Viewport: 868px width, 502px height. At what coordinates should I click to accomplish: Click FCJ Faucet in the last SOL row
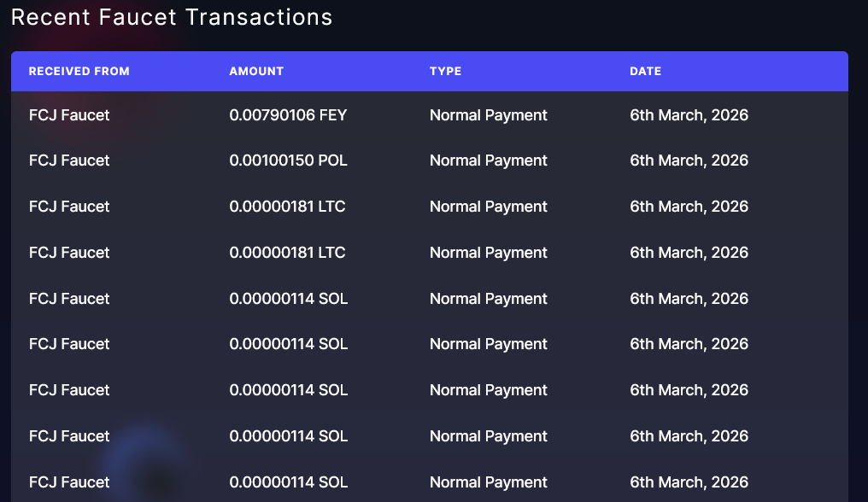(69, 482)
